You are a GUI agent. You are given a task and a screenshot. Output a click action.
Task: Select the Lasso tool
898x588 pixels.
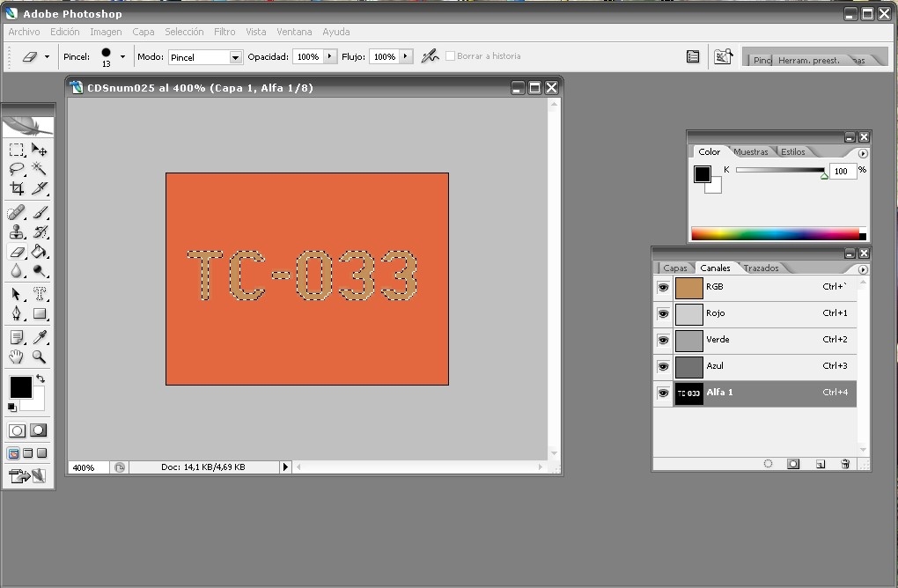[x=17, y=168]
